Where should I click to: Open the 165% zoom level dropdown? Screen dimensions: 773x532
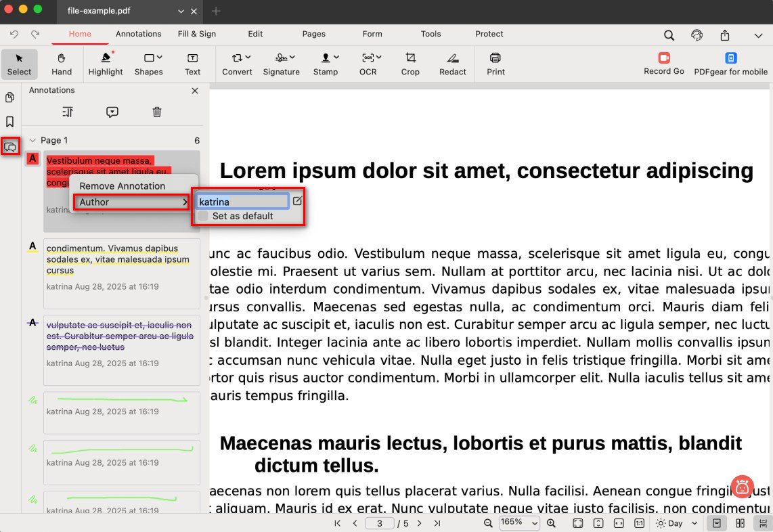[519, 523]
